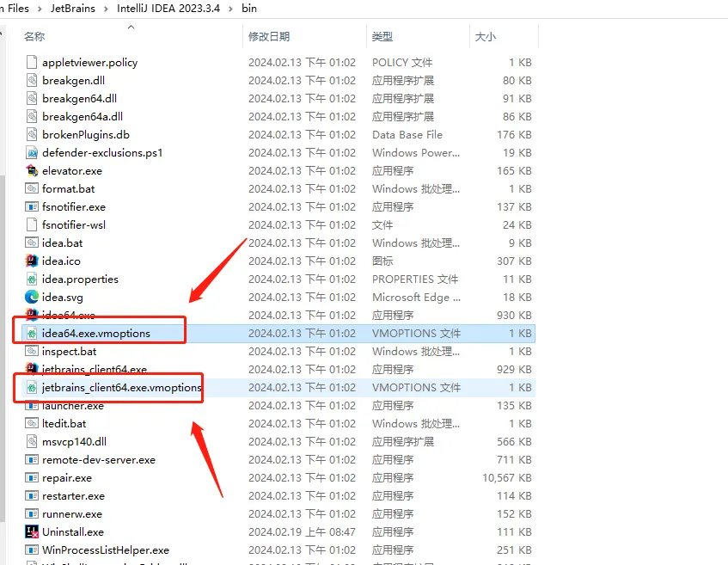Expand the chevron right before bin
Image resolution: width=728 pixels, height=565 pixels.
coord(230,9)
